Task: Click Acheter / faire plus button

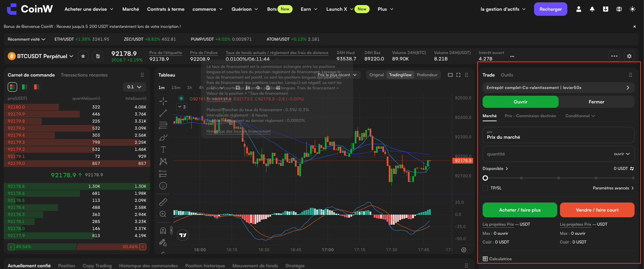Action: tap(520, 210)
